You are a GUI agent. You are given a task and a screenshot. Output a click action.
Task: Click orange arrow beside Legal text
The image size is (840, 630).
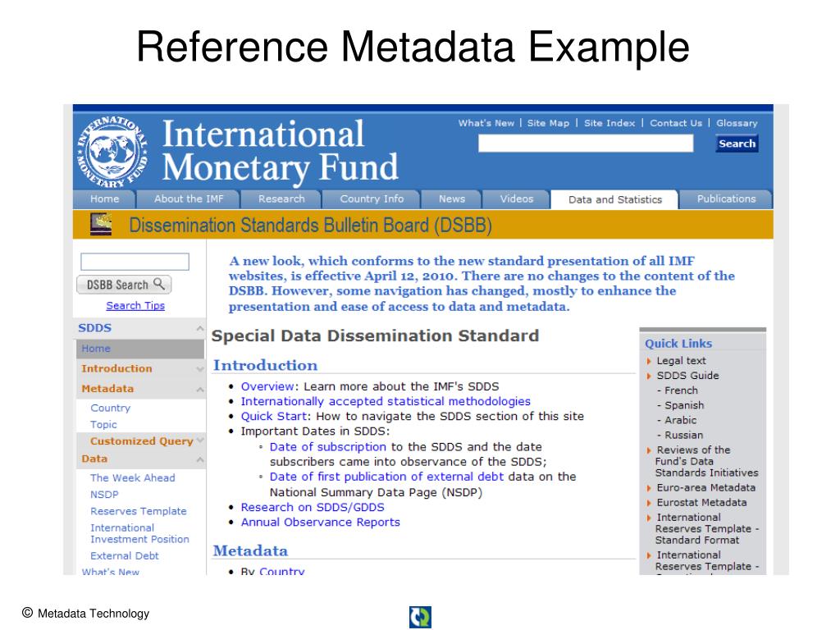coord(649,361)
